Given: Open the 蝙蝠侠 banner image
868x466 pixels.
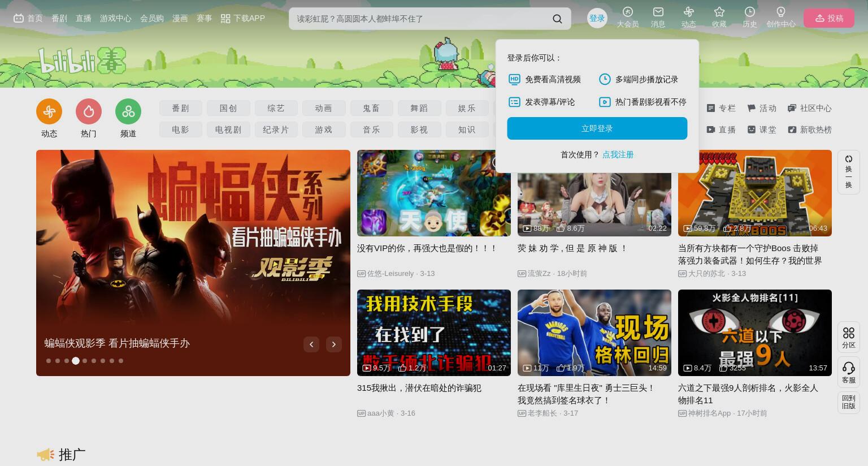Looking at the screenshot, I should click(x=193, y=263).
